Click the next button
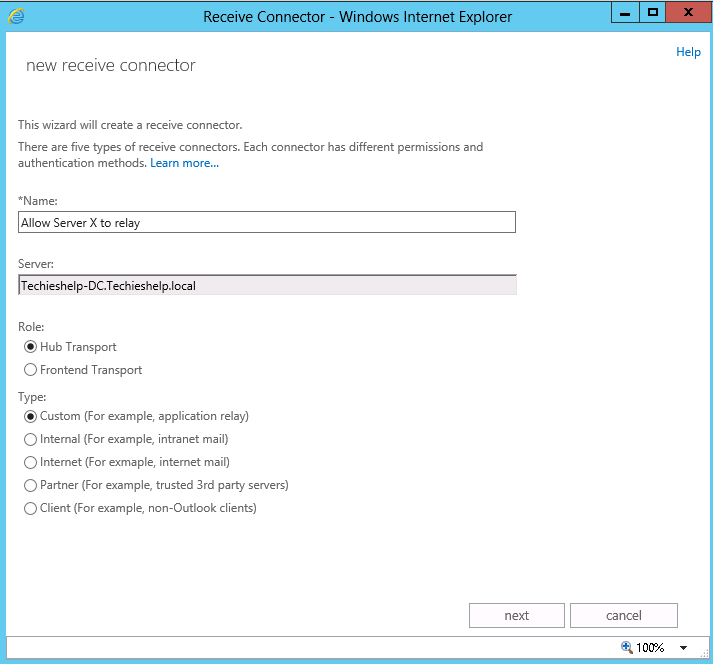The image size is (713, 664). click(517, 615)
